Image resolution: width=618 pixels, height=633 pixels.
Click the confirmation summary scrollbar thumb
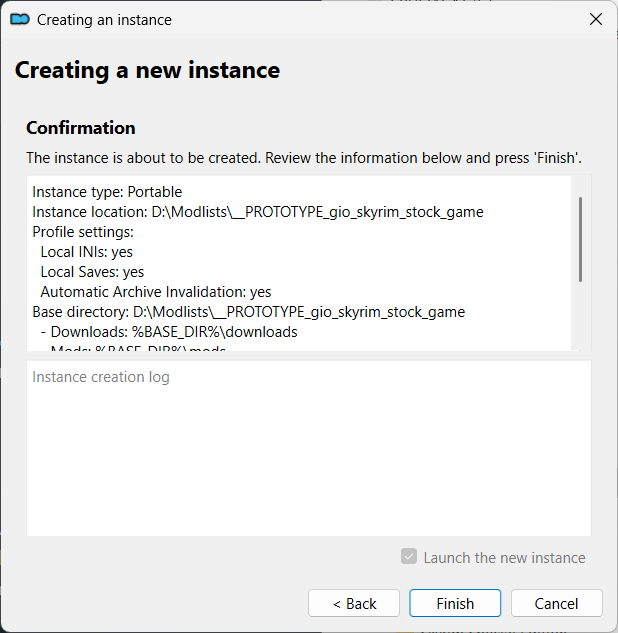coord(580,239)
